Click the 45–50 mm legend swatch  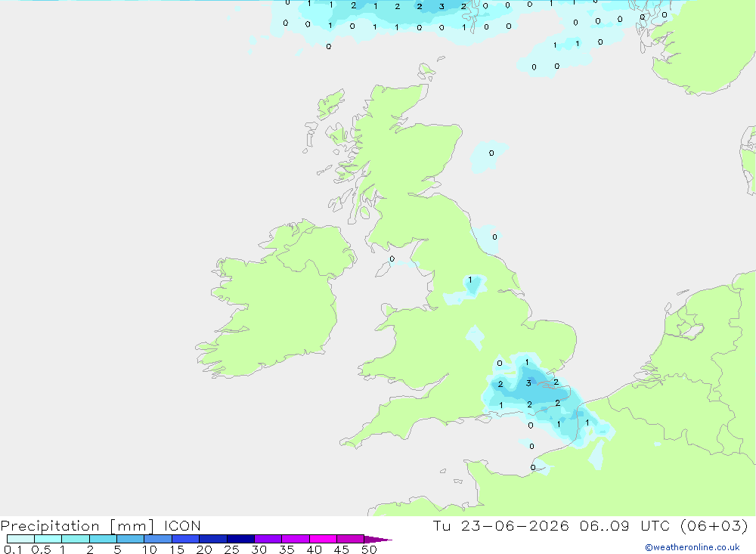350,539
